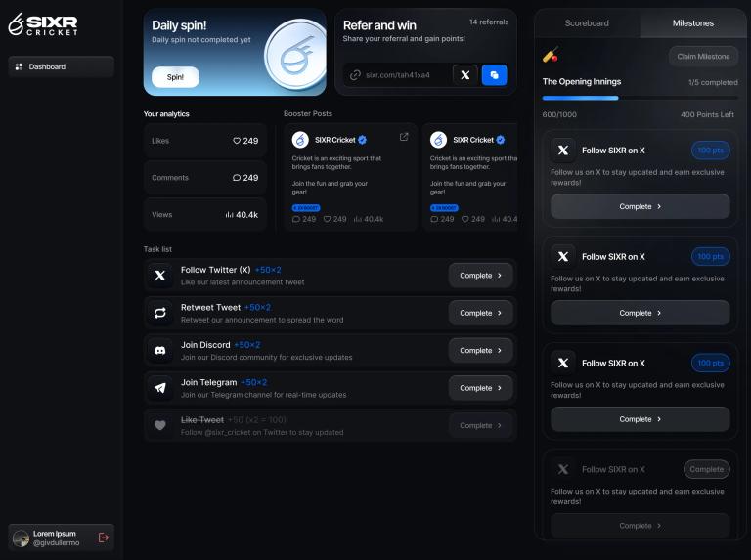Click the cricket bat milestone icon
The image size is (751, 560).
point(550,55)
